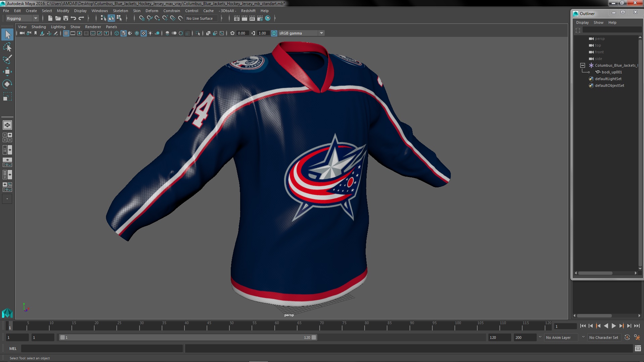This screenshot has width=644, height=362.
Task: Click the Outliner horizontal scrollbar
Action: pyautogui.click(x=595, y=273)
